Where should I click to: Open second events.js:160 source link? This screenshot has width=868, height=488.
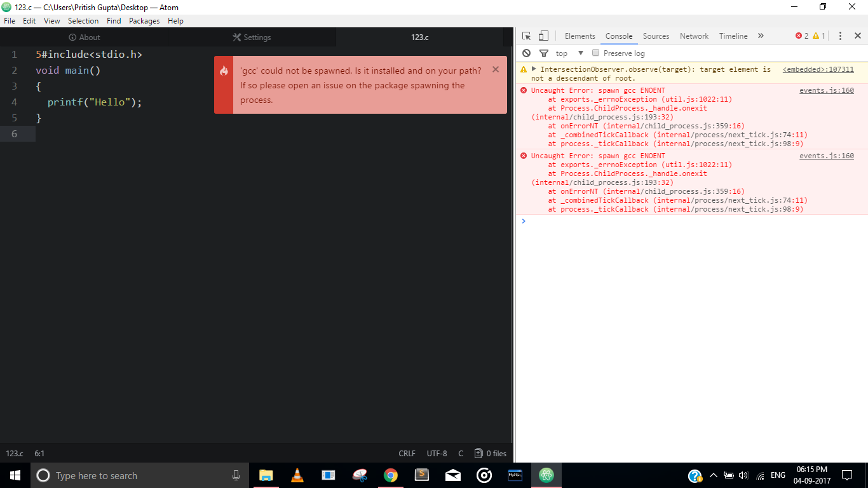[827, 156]
